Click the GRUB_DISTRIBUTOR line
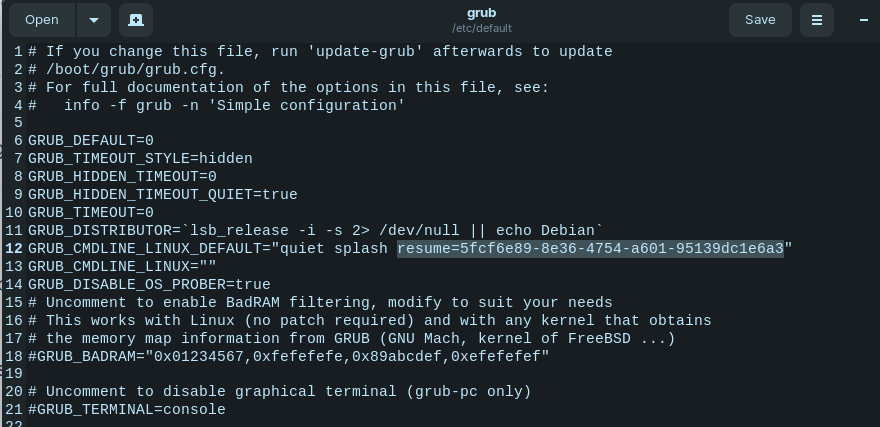The image size is (880, 427). coord(315,231)
